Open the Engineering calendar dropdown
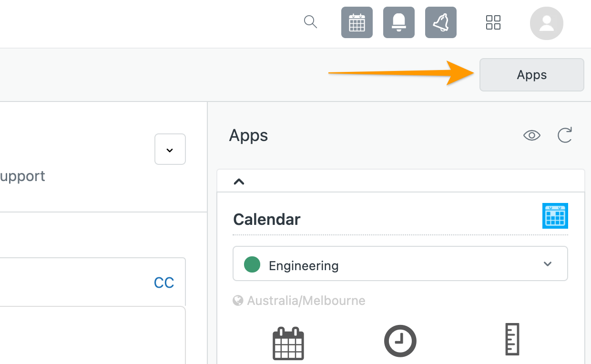Viewport: 591px width, 364px height. pos(400,263)
